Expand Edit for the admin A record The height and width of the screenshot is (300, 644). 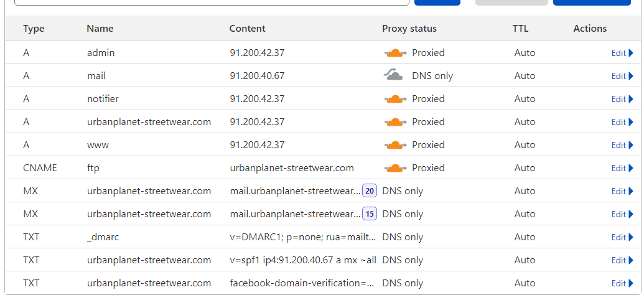pyautogui.click(x=622, y=53)
